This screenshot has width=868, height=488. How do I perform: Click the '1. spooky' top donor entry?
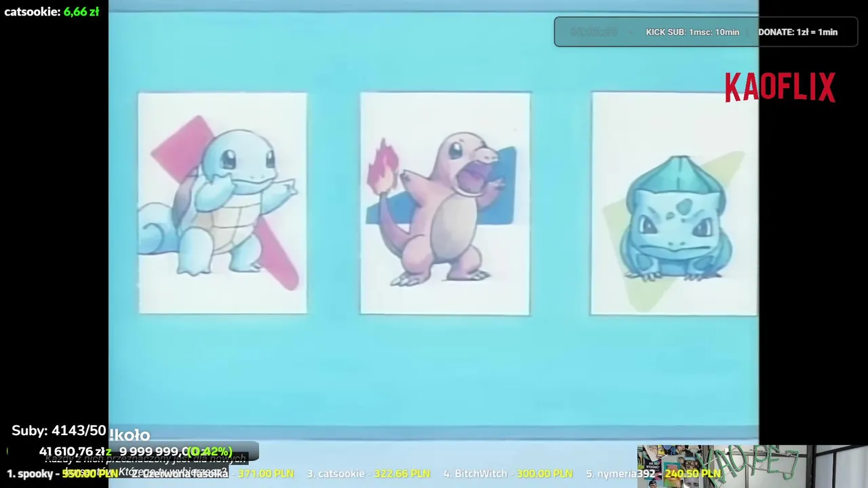click(62, 474)
